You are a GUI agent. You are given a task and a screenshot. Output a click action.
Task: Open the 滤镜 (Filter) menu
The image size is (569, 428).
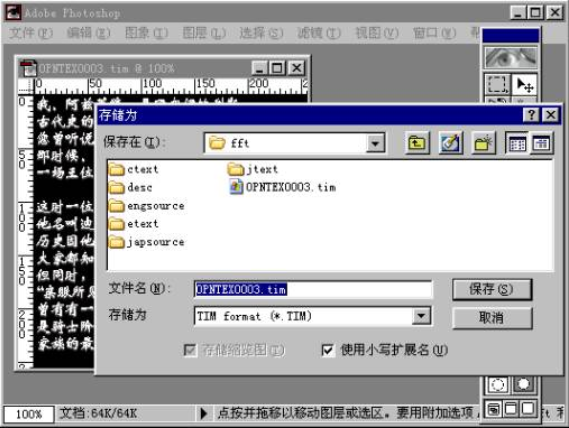pyautogui.click(x=319, y=33)
